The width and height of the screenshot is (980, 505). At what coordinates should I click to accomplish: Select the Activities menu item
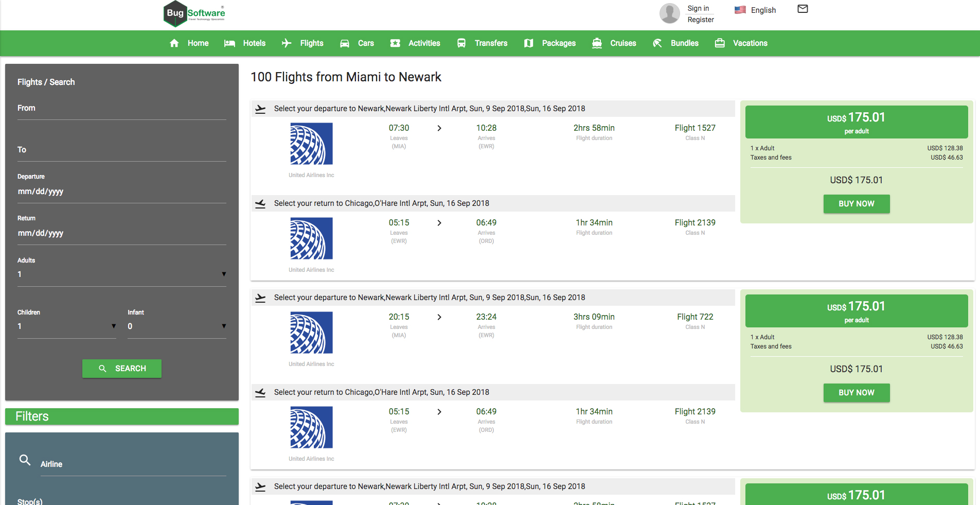[424, 43]
